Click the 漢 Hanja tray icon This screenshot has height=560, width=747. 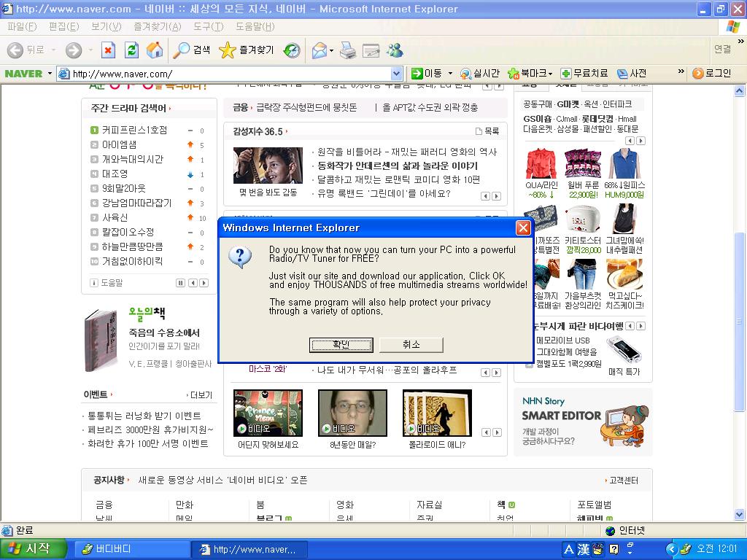coord(584,550)
